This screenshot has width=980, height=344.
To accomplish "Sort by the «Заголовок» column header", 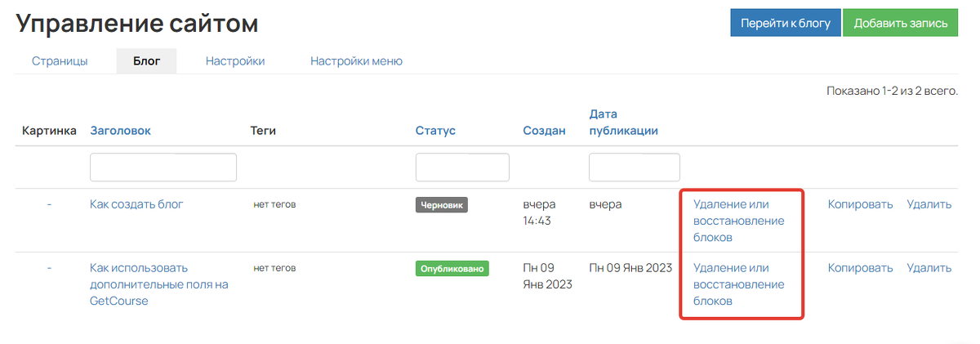I will pos(120,131).
